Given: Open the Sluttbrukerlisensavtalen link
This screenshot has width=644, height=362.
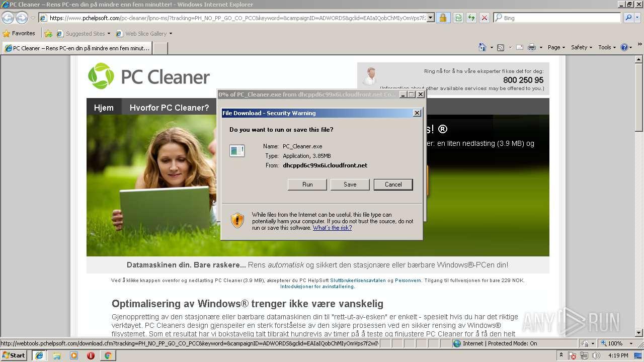Looking at the screenshot, I should tap(358, 281).
